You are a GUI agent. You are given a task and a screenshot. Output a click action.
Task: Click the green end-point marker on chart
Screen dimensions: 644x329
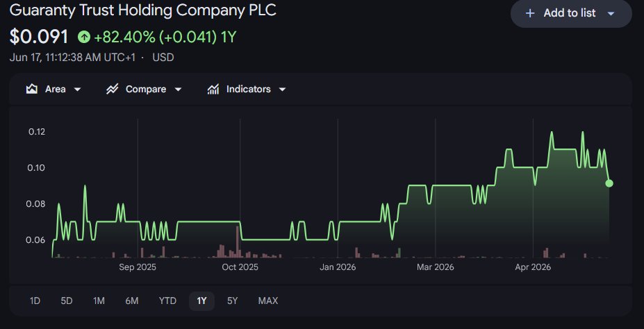pyautogui.click(x=609, y=183)
